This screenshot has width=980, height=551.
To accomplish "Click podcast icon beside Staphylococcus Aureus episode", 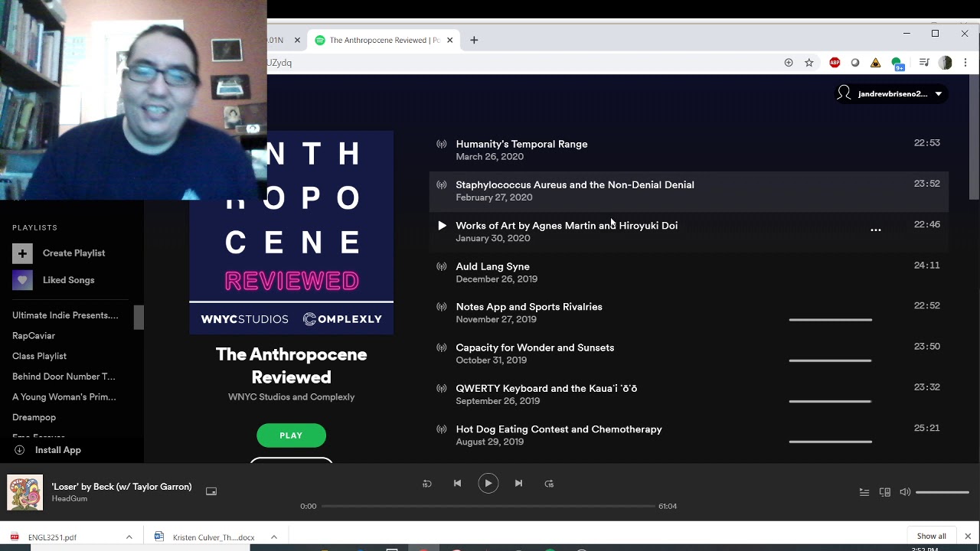I will coord(442,184).
